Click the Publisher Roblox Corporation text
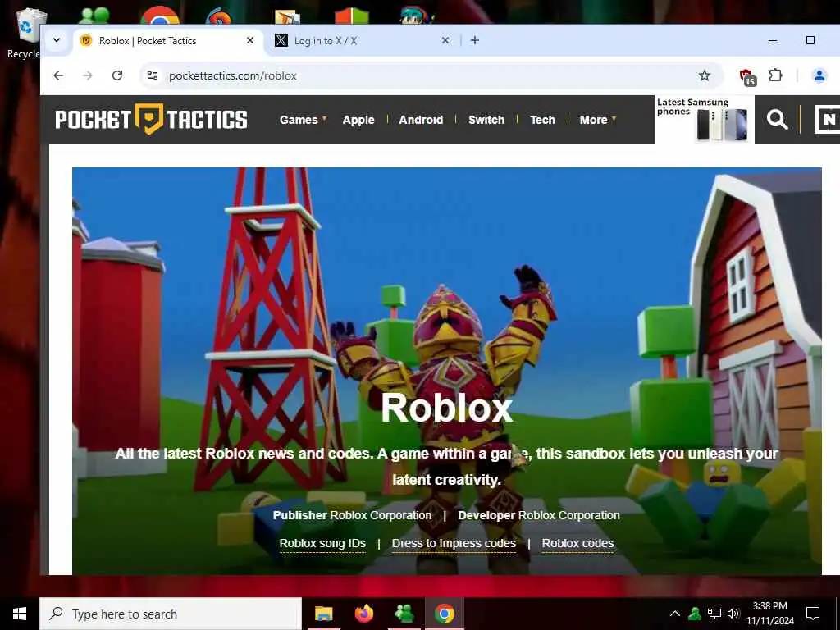 point(352,515)
